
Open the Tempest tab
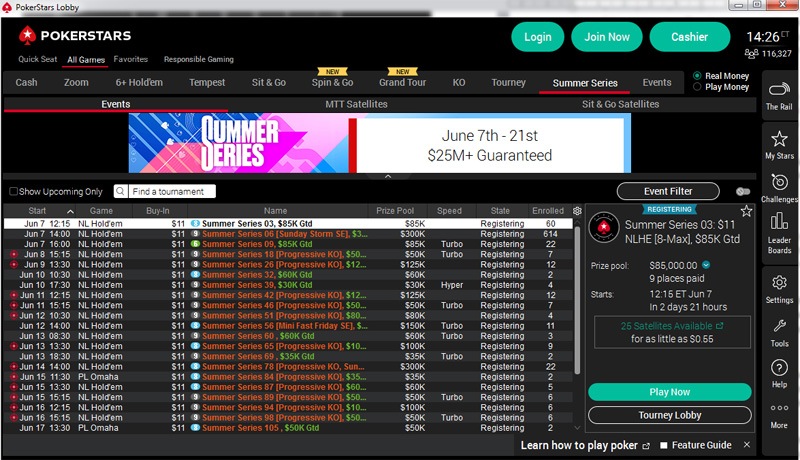(x=207, y=82)
